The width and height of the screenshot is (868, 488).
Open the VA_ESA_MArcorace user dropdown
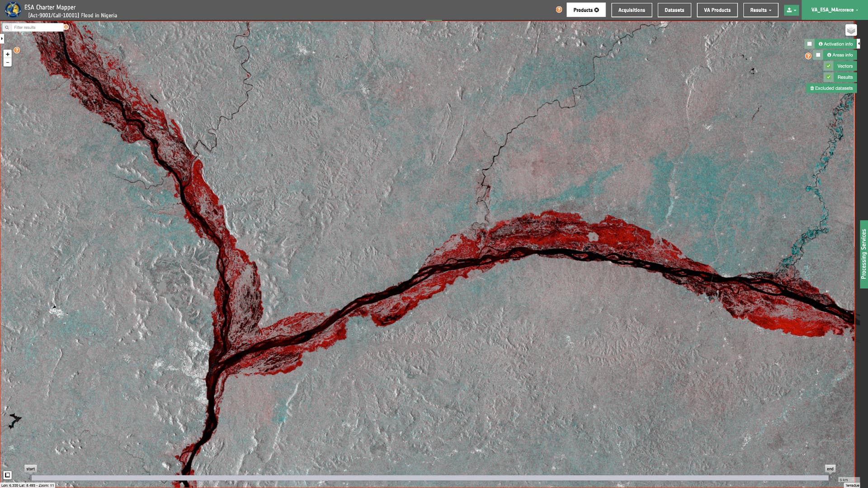[x=834, y=10]
